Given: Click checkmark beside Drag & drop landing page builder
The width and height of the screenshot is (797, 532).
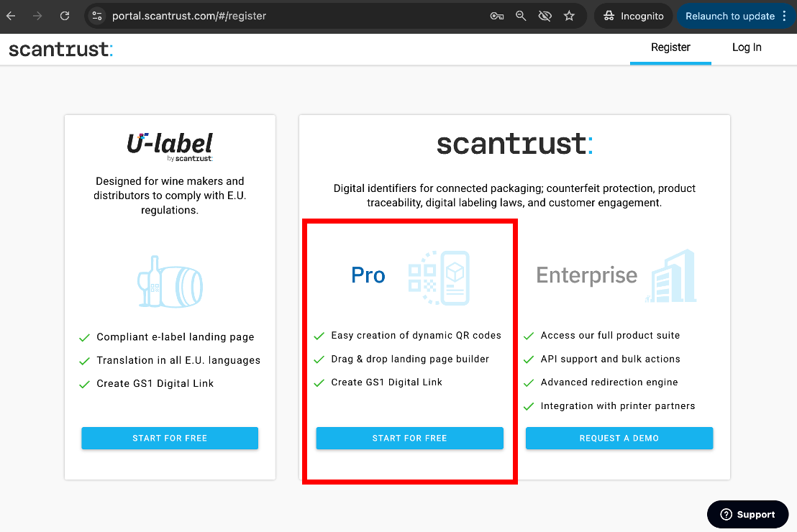Looking at the screenshot, I should point(319,359).
